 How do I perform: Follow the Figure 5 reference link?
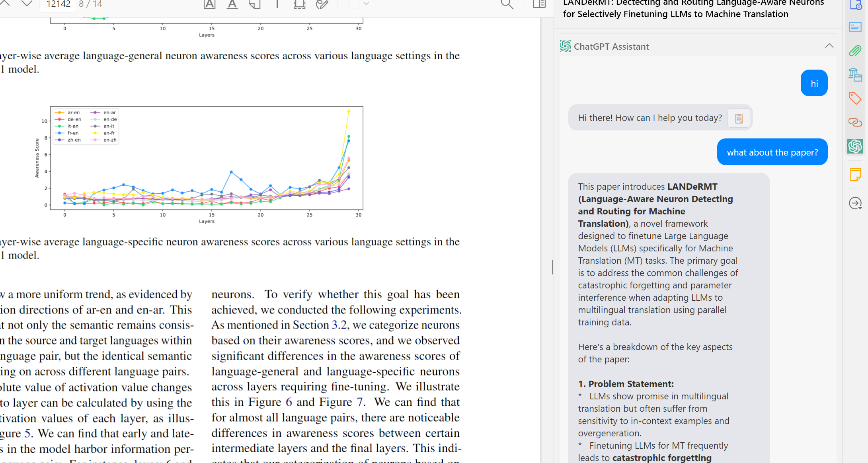[x=27, y=433]
